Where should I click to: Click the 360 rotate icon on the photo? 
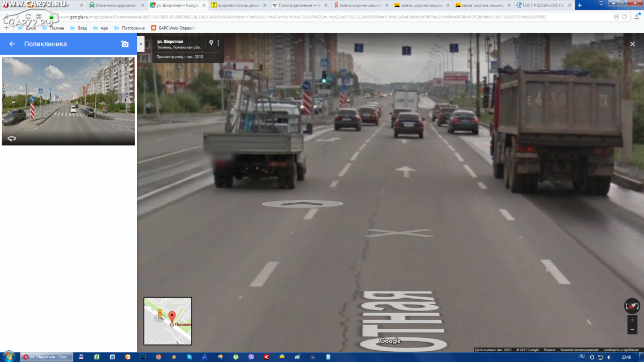tap(12, 138)
